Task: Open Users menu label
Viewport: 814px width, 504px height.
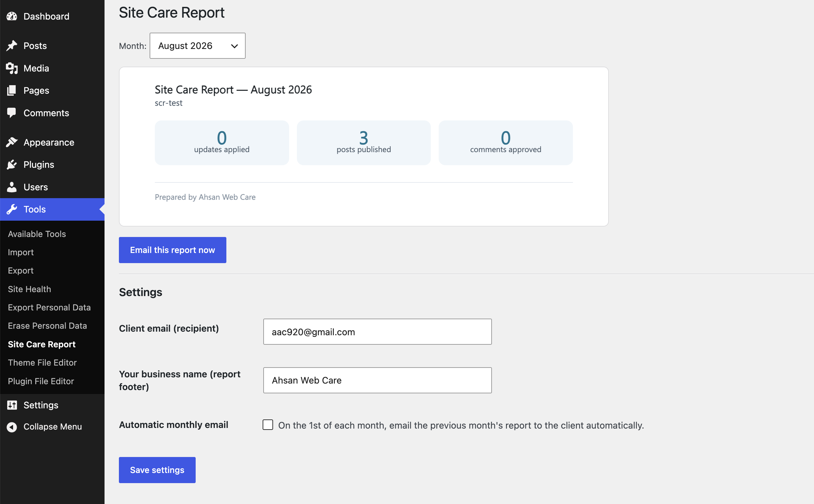Action: (x=36, y=187)
